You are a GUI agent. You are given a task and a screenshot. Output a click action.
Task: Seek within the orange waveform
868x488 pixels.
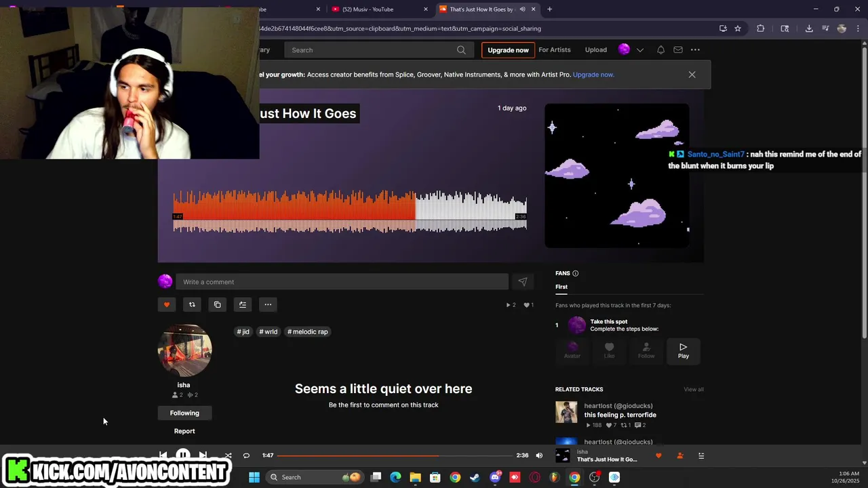[294, 211]
